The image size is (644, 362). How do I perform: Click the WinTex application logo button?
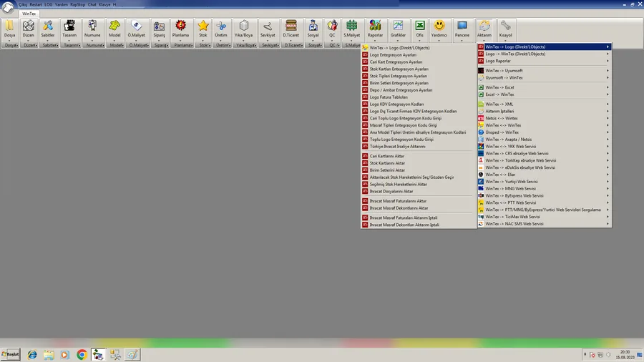[x=8, y=7]
